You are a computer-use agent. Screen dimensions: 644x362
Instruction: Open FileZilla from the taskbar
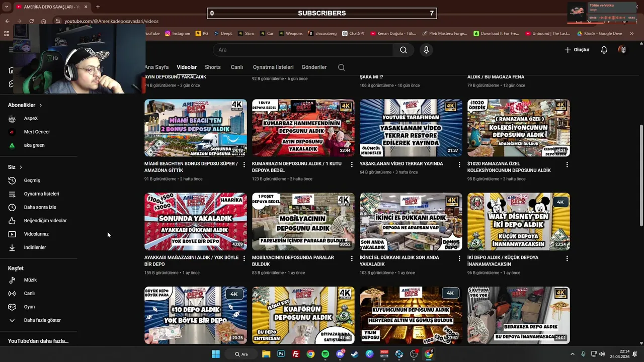(x=296, y=354)
